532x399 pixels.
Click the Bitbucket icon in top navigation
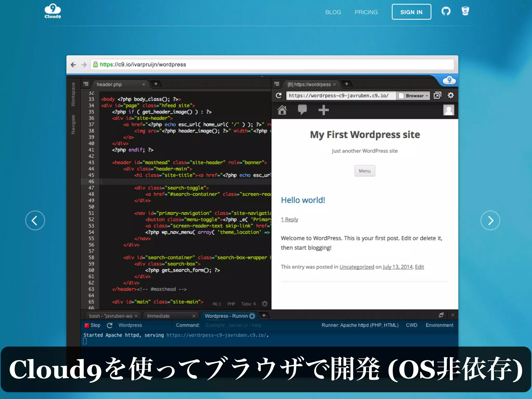coord(465,11)
